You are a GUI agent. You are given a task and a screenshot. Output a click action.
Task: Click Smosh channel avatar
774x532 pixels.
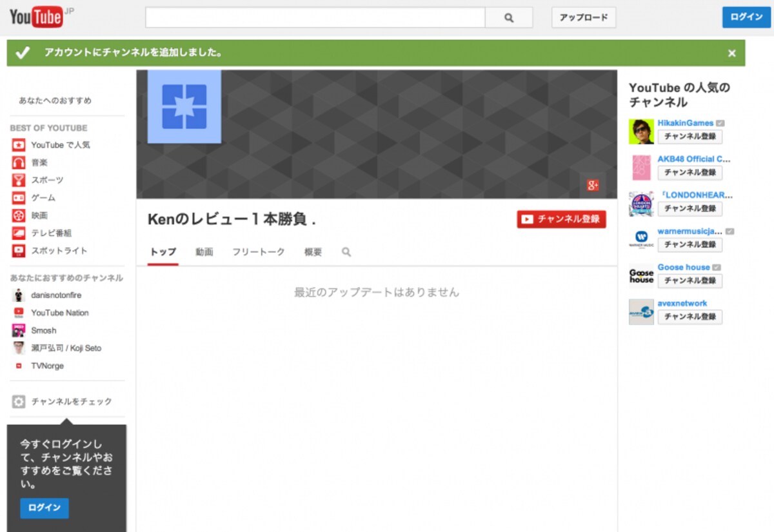click(19, 330)
